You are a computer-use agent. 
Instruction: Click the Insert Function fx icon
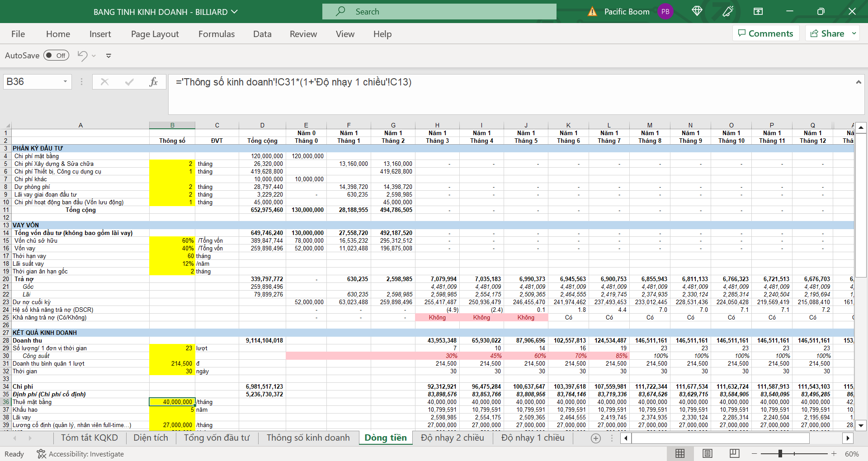point(153,82)
